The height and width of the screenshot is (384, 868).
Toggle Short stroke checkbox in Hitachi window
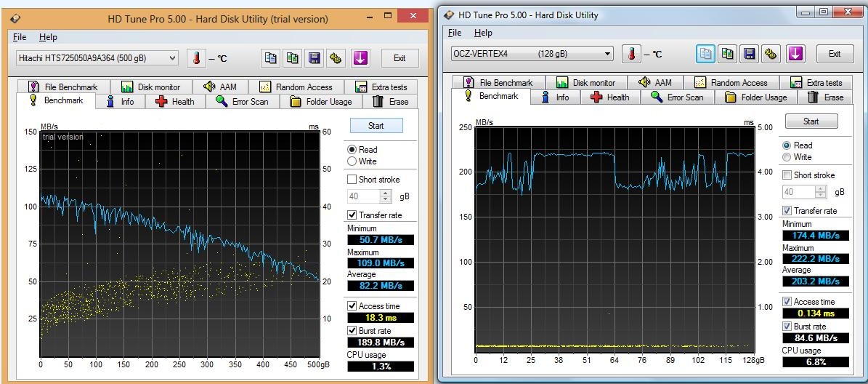coord(352,180)
